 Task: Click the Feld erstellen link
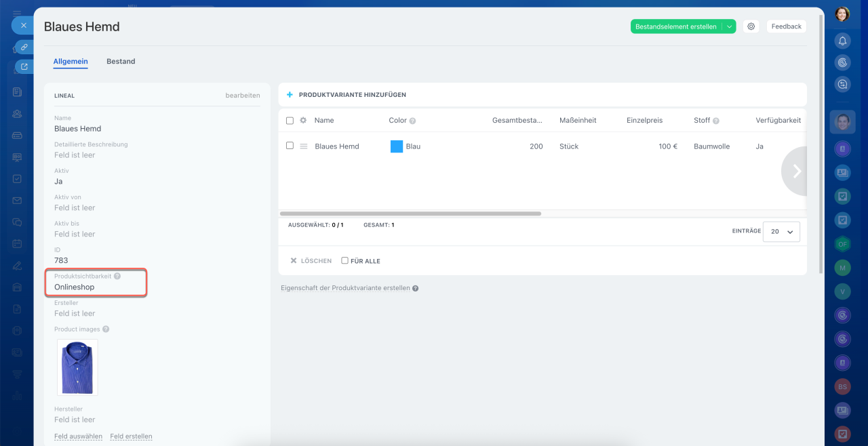(131, 437)
